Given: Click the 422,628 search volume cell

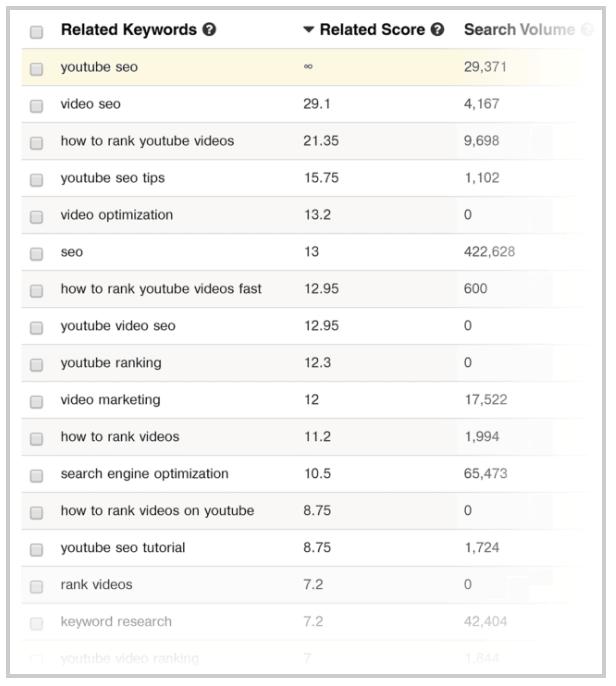Looking at the screenshot, I should pyautogui.click(x=489, y=252).
